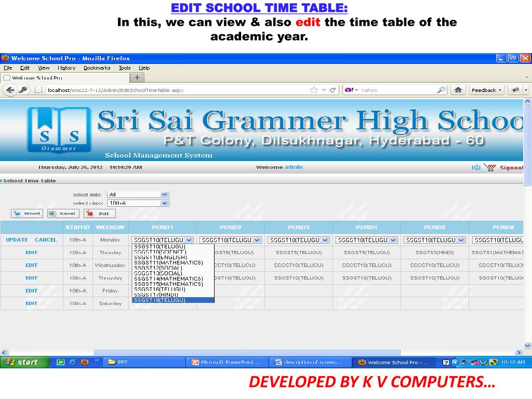Open a new tab with plus button
This screenshot has width=532, height=399.
[x=137, y=78]
